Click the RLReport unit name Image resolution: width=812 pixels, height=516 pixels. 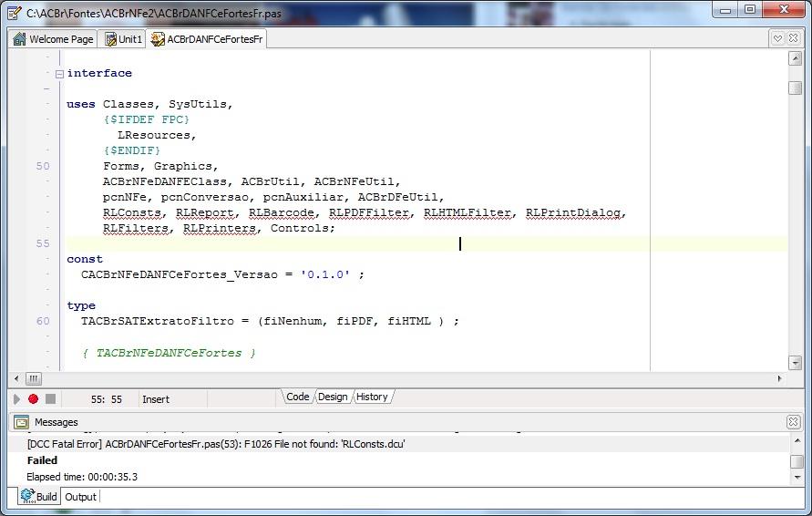click(204, 213)
